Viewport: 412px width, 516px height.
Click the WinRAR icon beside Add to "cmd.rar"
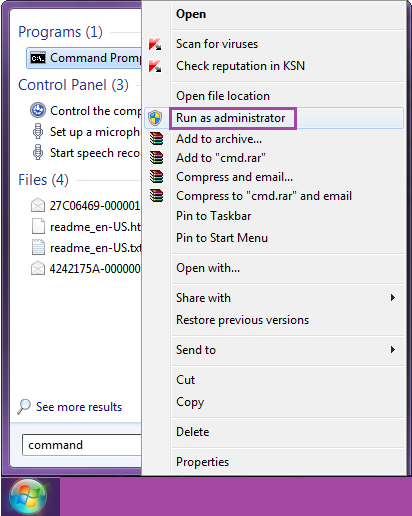[156, 158]
